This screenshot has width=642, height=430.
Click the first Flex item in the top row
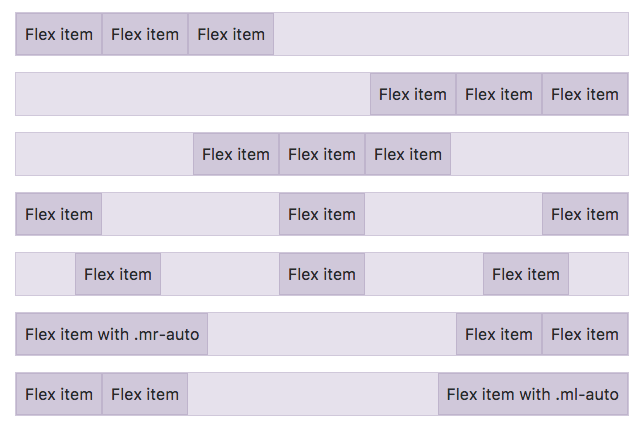click(59, 34)
